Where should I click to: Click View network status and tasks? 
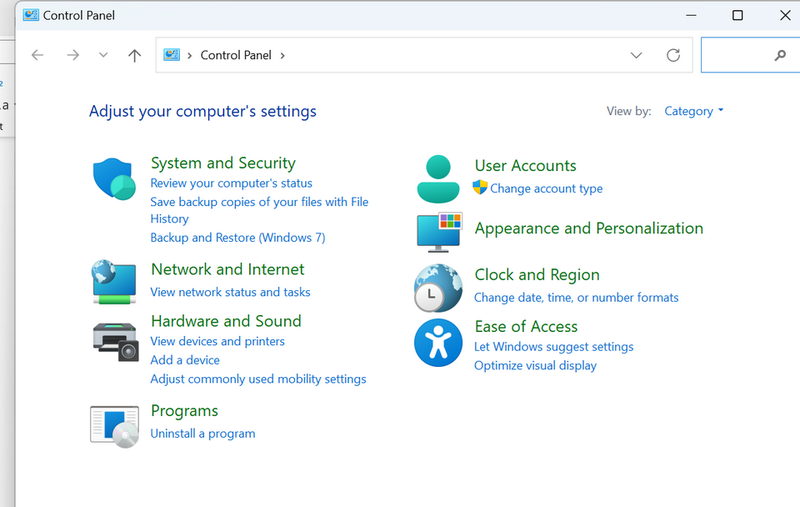[x=230, y=292]
